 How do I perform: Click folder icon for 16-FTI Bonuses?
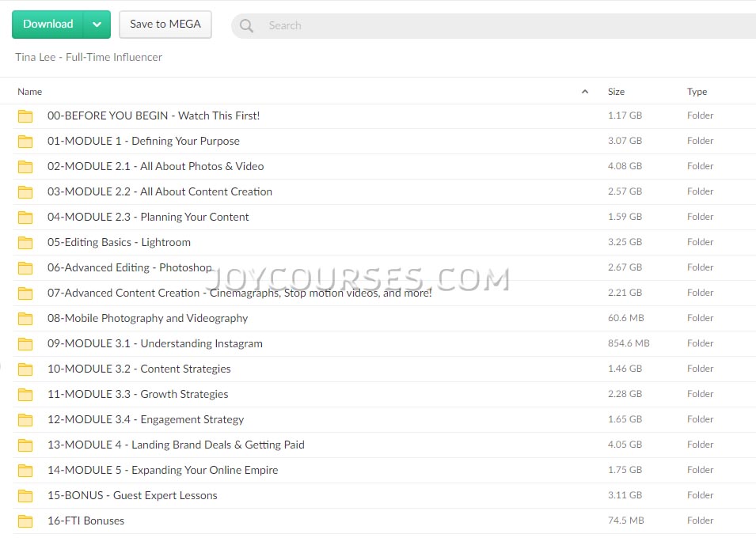pos(25,521)
